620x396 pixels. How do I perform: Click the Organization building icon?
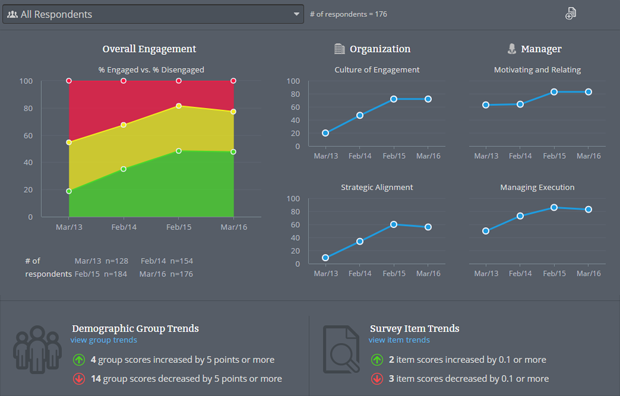click(x=339, y=49)
